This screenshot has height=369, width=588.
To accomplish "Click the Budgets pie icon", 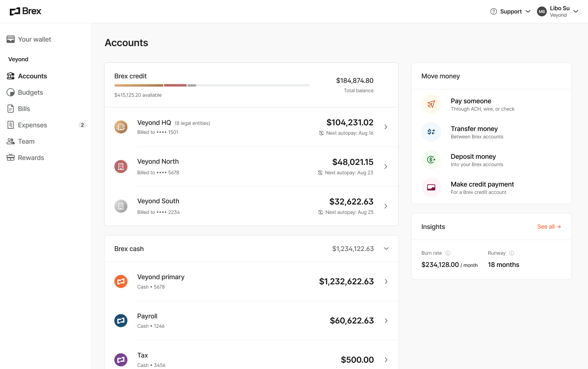I will (11, 92).
